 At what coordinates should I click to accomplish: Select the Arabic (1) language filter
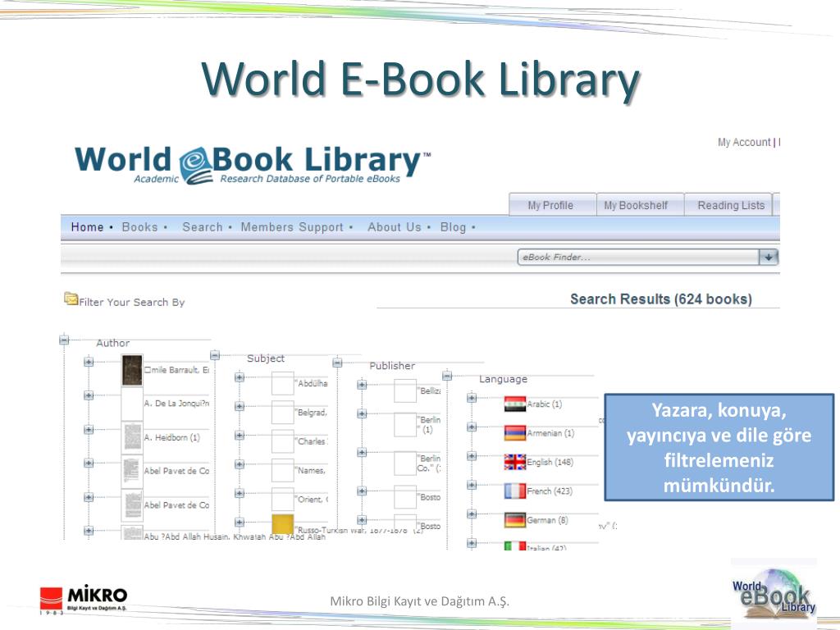pos(545,404)
